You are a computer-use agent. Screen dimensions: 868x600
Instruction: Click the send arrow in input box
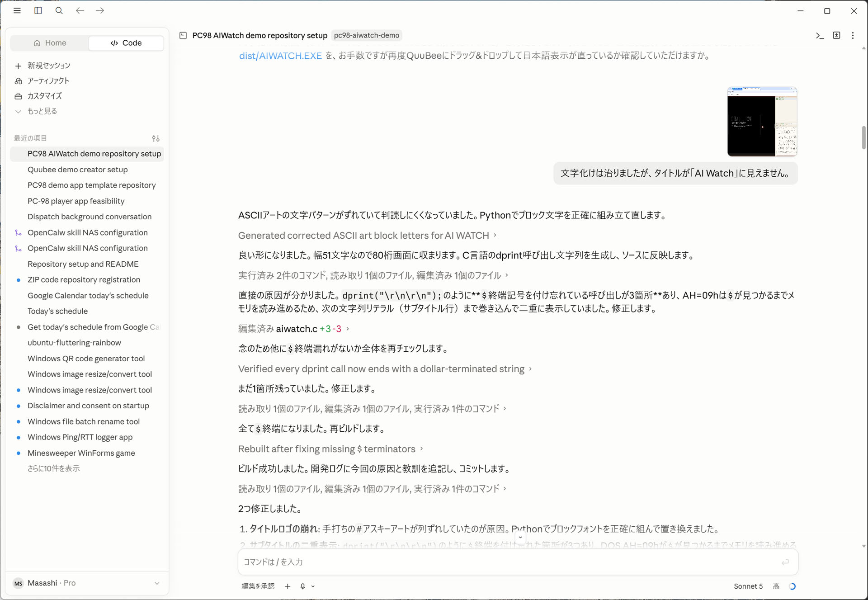pos(785,562)
